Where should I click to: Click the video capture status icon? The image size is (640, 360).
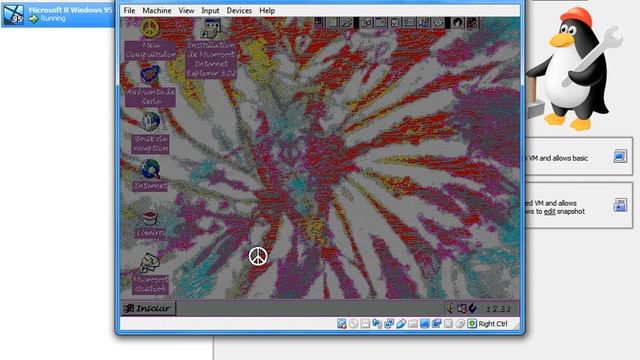point(436,324)
